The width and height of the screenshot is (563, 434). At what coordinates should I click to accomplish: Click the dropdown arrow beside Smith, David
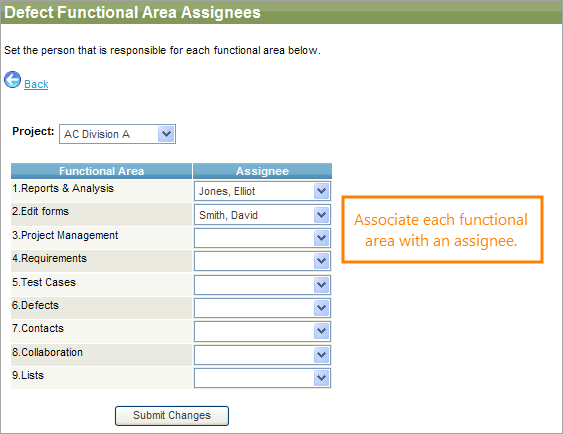click(x=321, y=215)
